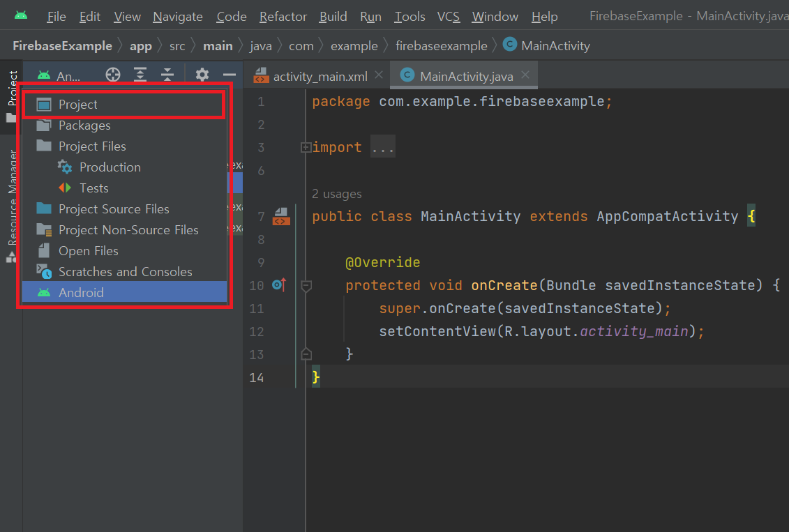Open project panel gear settings
The width and height of the screenshot is (789, 532).
point(202,75)
